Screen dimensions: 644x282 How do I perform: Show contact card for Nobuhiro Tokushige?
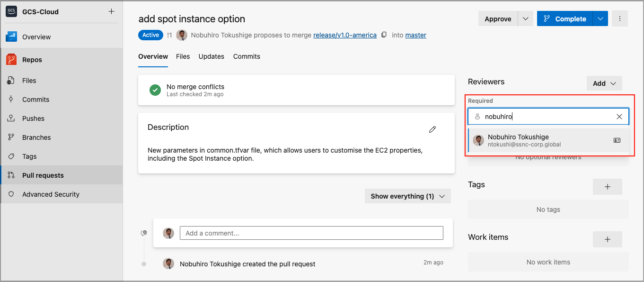[x=617, y=140]
